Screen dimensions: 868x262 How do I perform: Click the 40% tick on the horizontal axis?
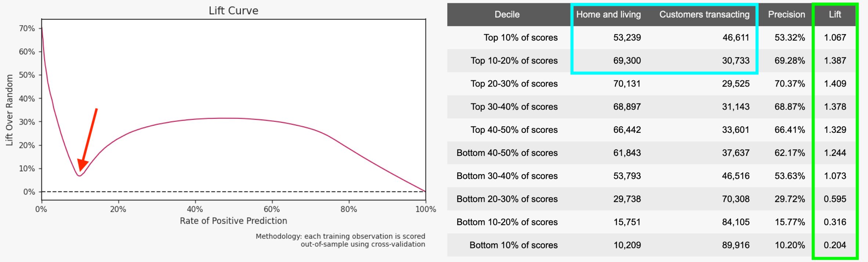[x=195, y=210]
